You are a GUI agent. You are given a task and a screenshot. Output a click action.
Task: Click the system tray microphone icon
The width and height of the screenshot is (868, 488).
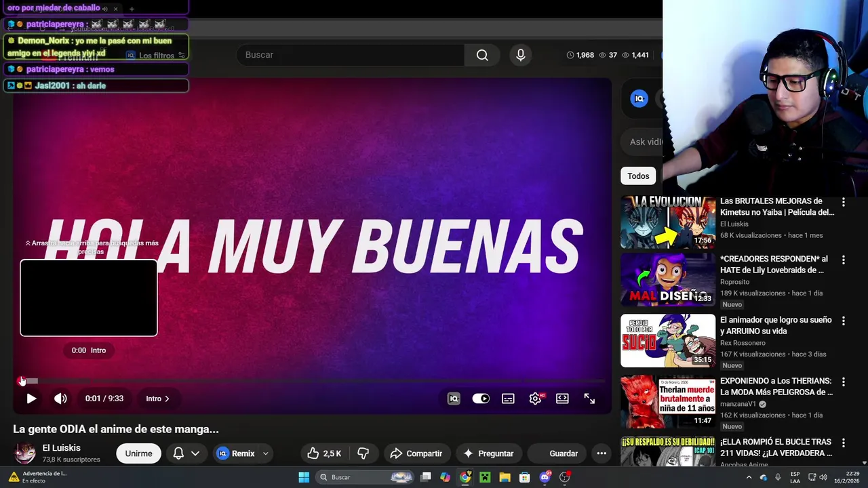[778, 477]
